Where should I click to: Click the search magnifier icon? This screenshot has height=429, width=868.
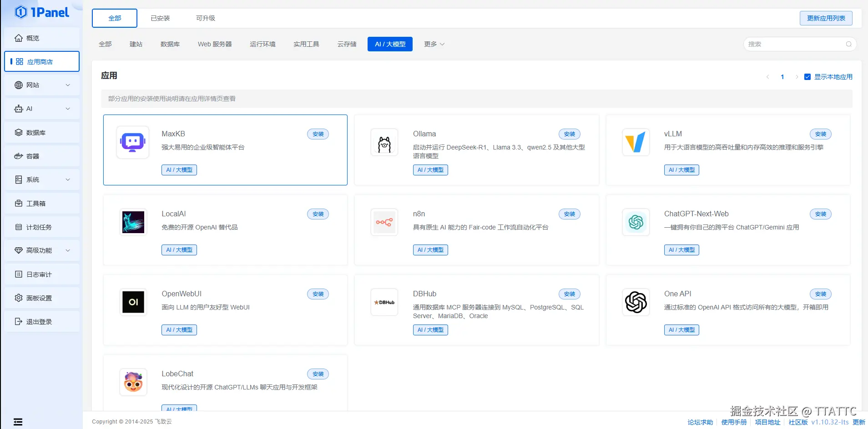[x=848, y=44]
